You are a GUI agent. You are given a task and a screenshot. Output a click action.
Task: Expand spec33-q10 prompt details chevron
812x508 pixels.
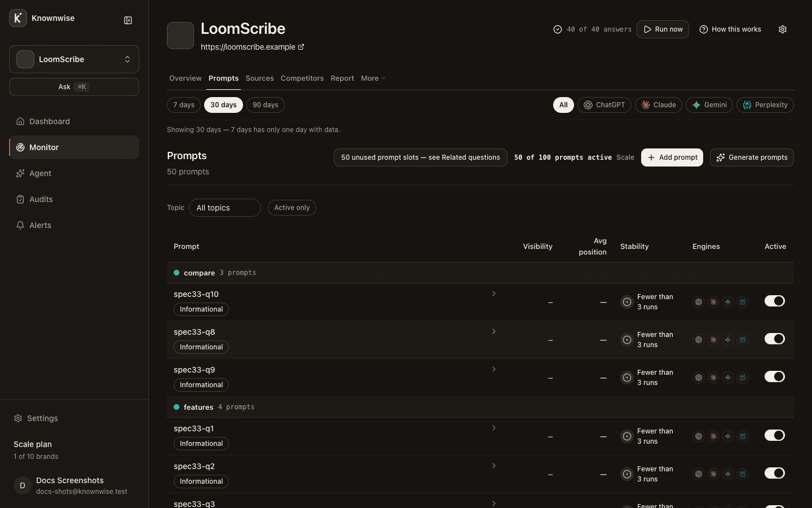tap(494, 294)
